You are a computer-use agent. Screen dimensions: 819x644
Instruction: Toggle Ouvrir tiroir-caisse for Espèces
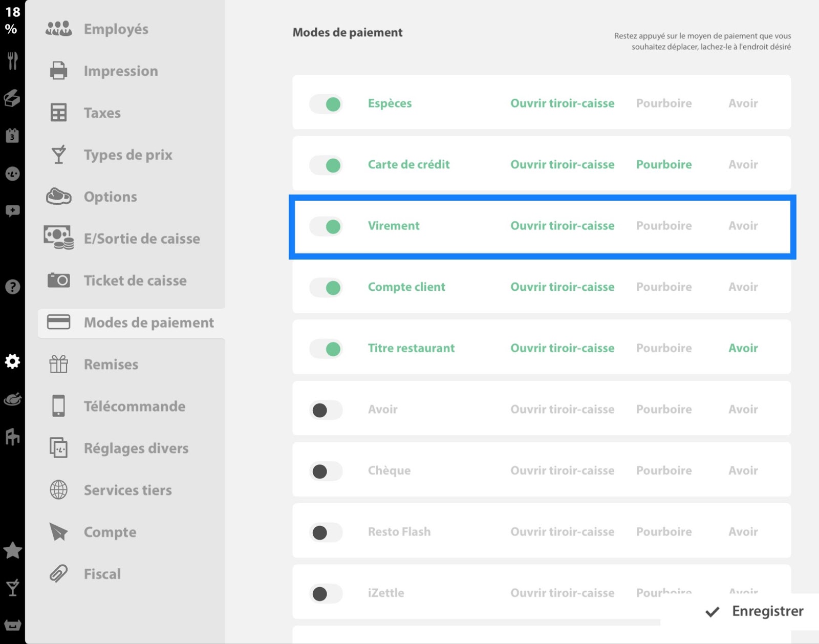pos(562,103)
